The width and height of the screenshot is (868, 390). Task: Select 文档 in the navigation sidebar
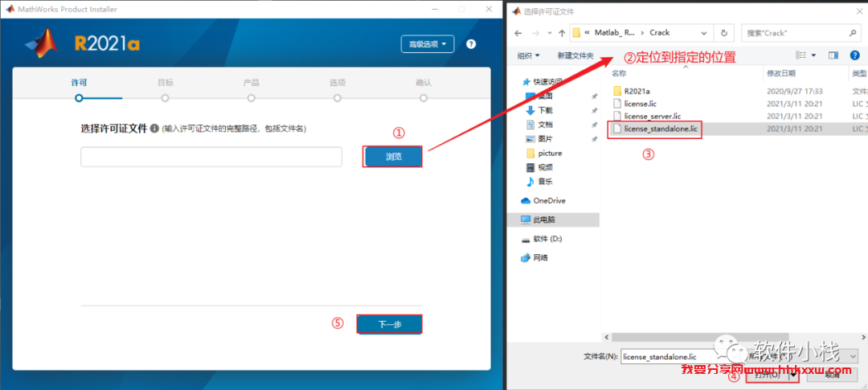tap(545, 124)
